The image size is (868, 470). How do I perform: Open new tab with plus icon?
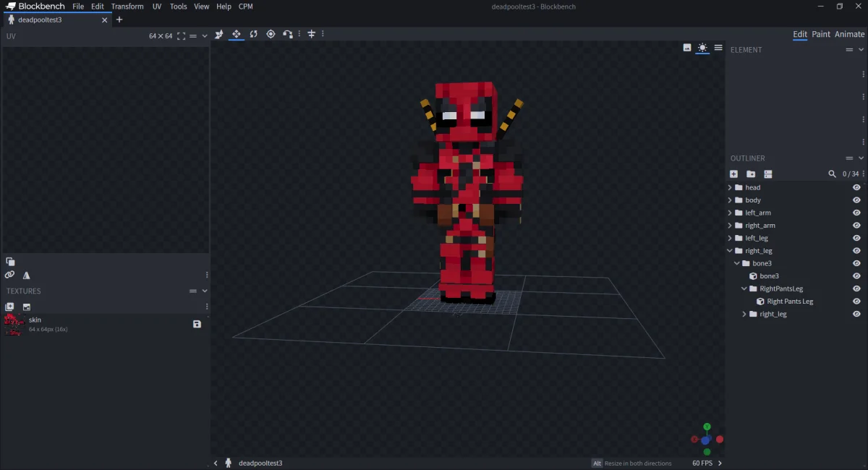point(119,20)
